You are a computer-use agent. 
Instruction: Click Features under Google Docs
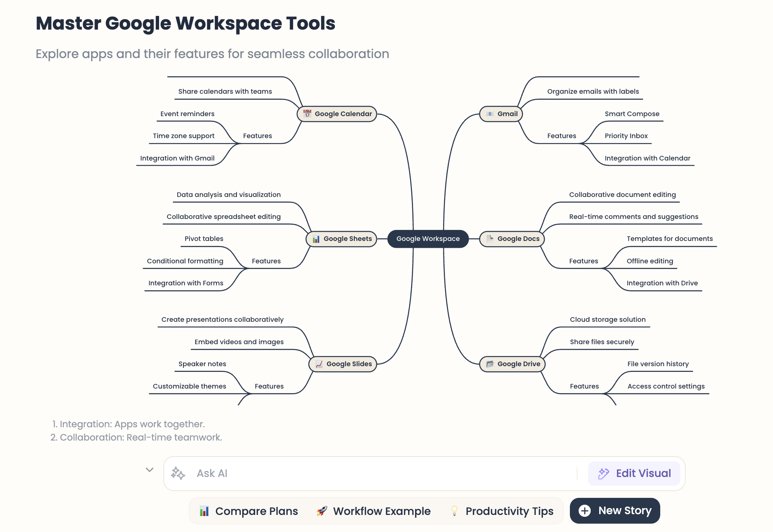[x=584, y=261]
